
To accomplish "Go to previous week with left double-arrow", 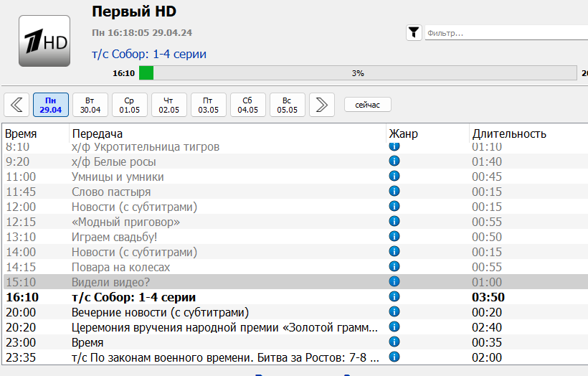I will pyautogui.click(x=16, y=105).
